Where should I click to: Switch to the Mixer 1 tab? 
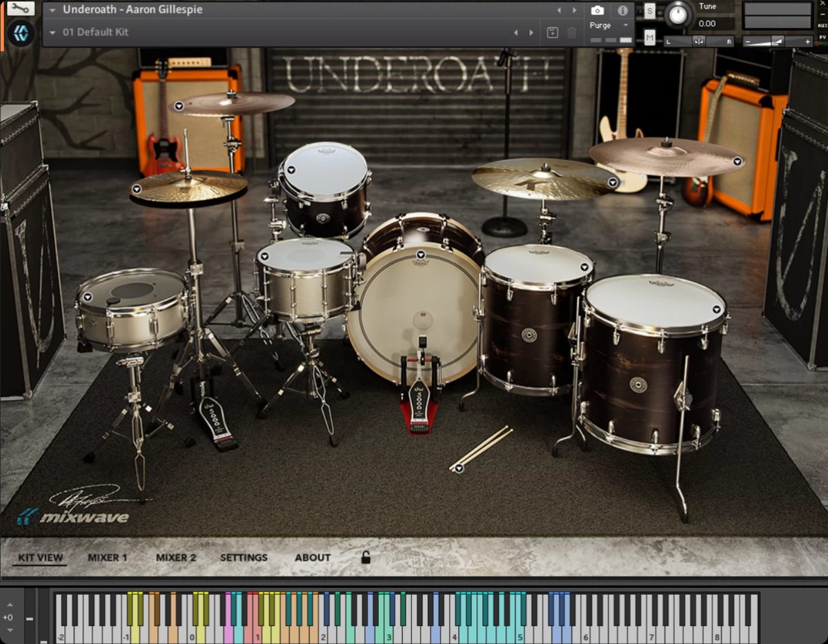point(108,558)
